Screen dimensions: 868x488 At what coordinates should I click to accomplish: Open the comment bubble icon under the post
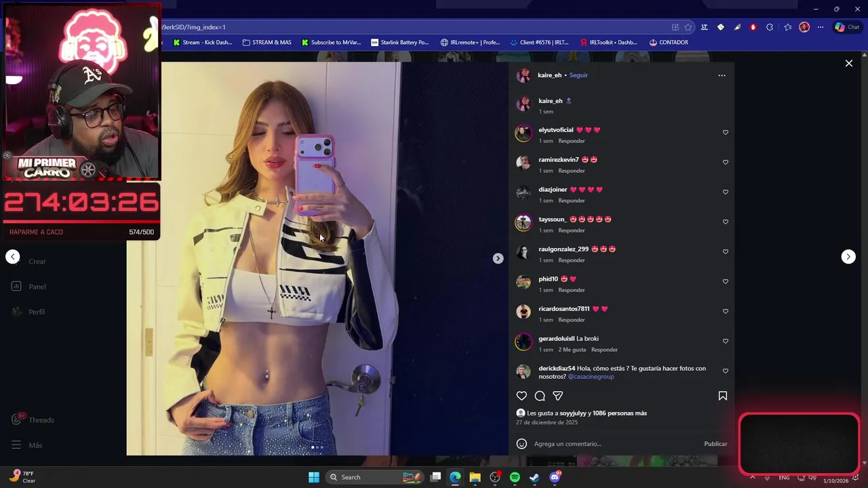[x=540, y=396]
